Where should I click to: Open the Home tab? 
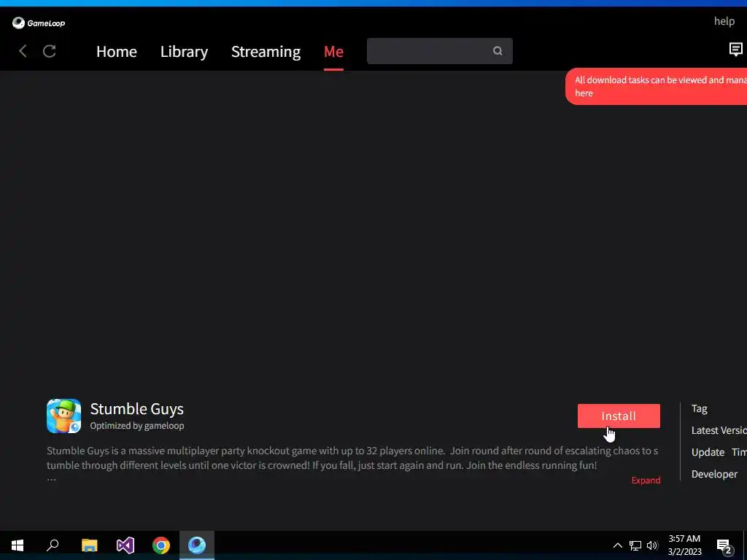tap(117, 52)
